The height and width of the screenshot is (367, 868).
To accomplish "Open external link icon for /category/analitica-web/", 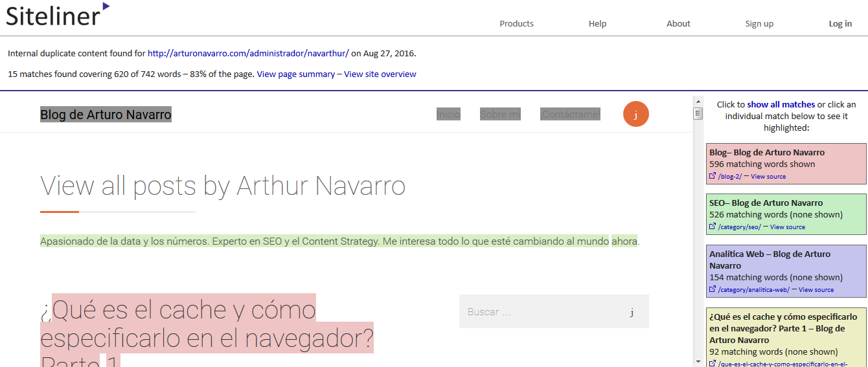I will click(x=713, y=289).
